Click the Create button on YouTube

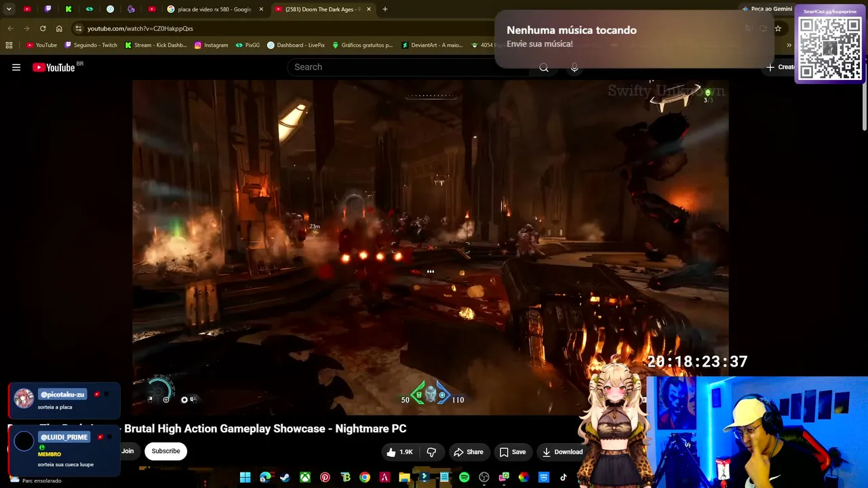click(780, 67)
